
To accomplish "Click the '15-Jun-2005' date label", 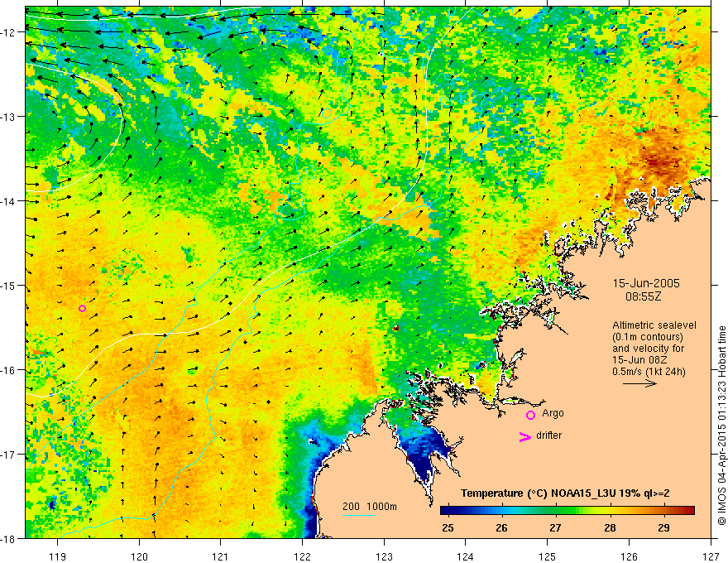I will click(646, 283).
